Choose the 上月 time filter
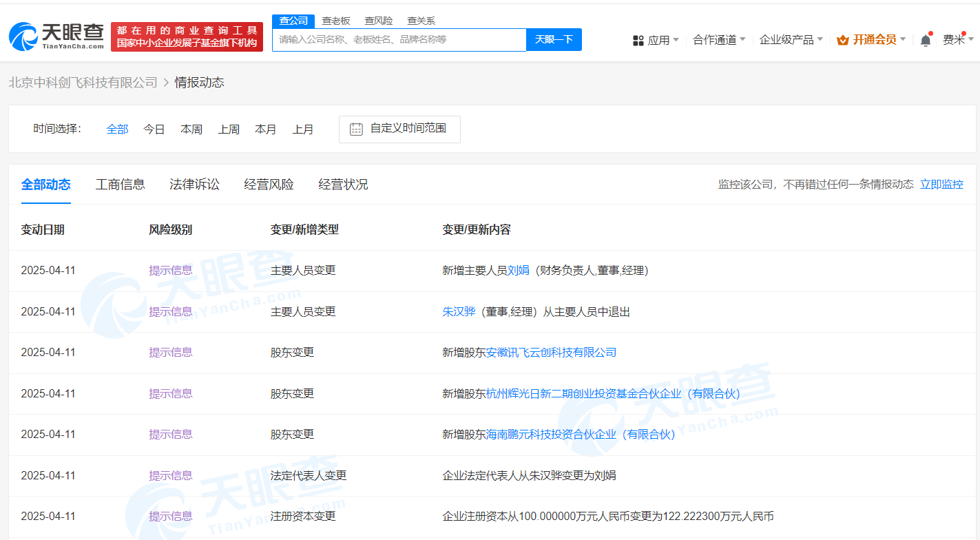980x540 pixels. click(x=303, y=129)
